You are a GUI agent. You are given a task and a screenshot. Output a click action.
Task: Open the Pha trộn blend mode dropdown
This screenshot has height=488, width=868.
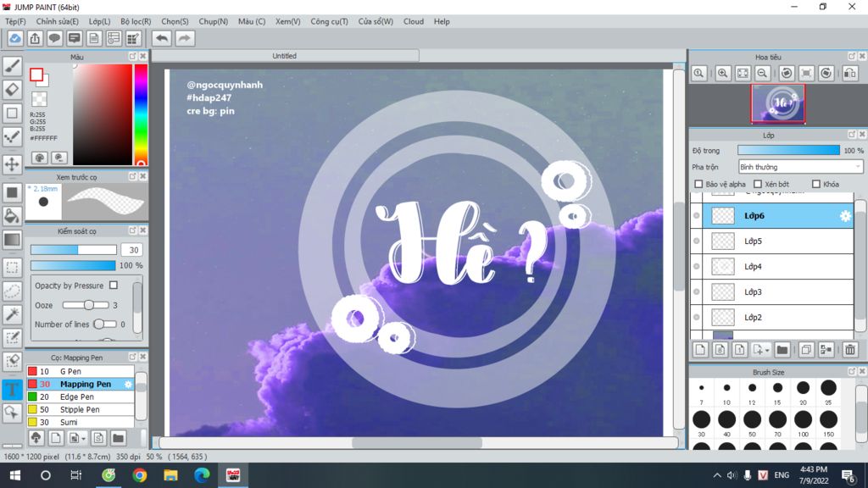coord(800,167)
